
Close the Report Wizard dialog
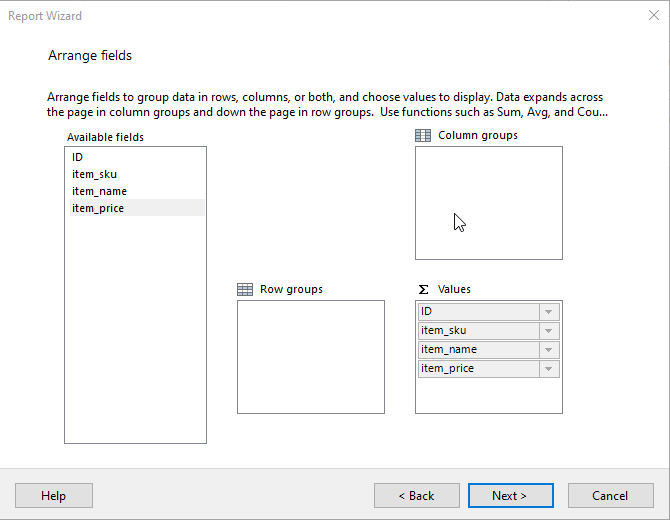[653, 15]
